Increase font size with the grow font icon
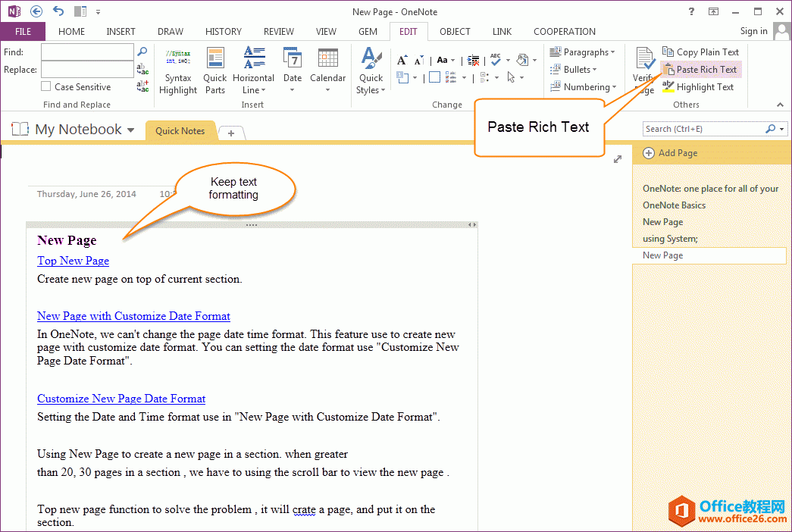This screenshot has height=532, width=792. pyautogui.click(x=402, y=61)
